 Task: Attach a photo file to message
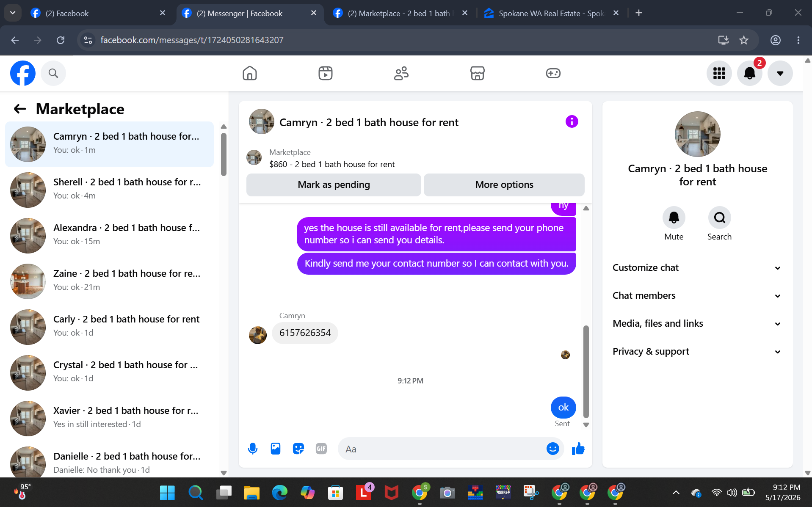[276, 449]
